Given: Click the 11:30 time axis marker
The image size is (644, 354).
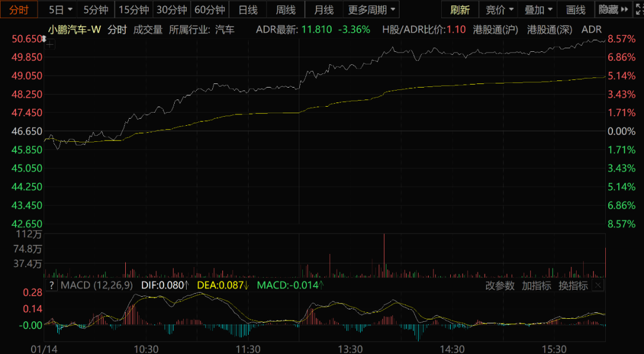Looking at the screenshot, I should click(248, 349).
